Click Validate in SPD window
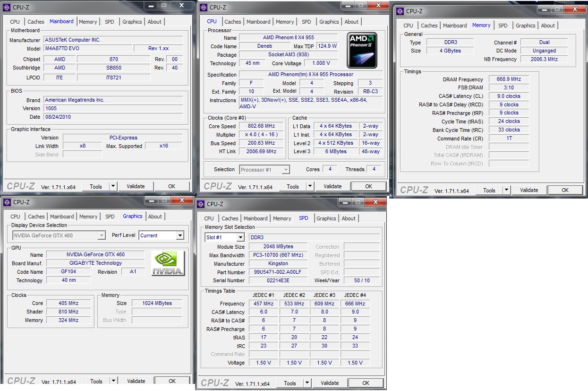Screen dimensions: 588x391 (330, 383)
